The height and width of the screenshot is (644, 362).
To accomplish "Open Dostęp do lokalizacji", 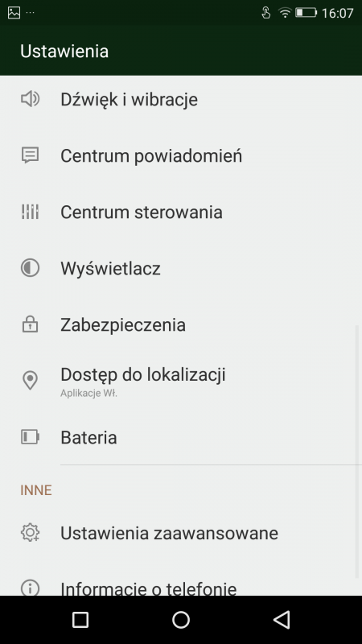I will 181,381.
